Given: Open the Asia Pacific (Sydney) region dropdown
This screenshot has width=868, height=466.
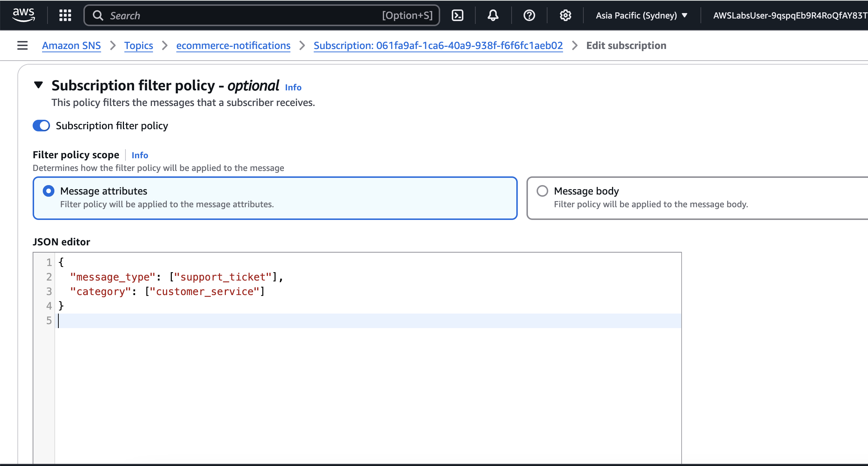Looking at the screenshot, I should click(x=641, y=15).
